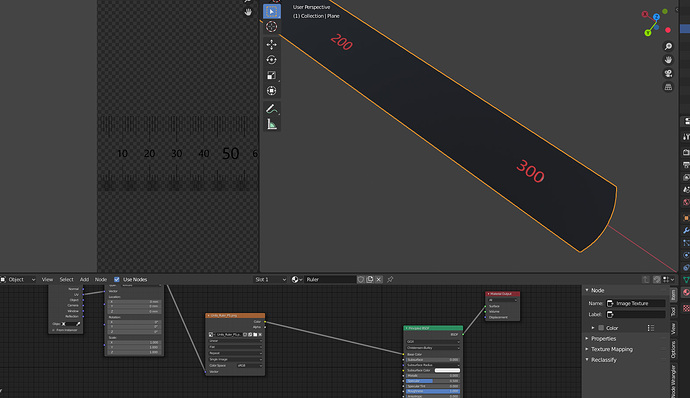Click the Subsurface Color white swatch
The width and height of the screenshot is (690, 398).
447,370
